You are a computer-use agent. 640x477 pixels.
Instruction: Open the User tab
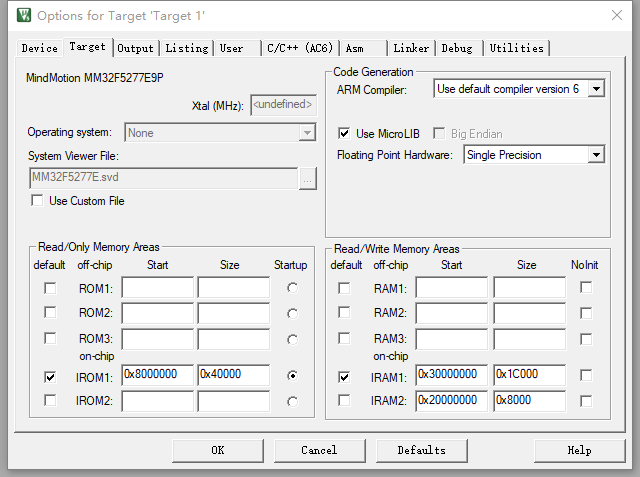coord(238,48)
